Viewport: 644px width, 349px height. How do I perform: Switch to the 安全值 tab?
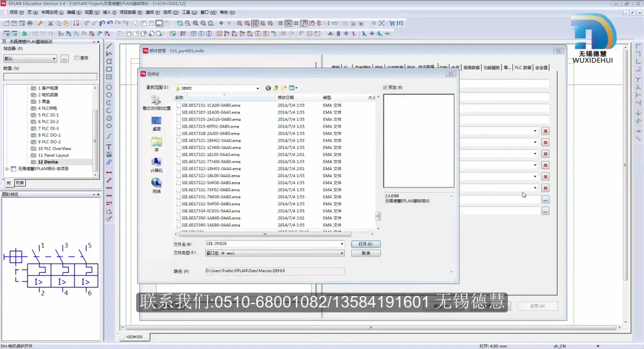pyautogui.click(x=541, y=68)
